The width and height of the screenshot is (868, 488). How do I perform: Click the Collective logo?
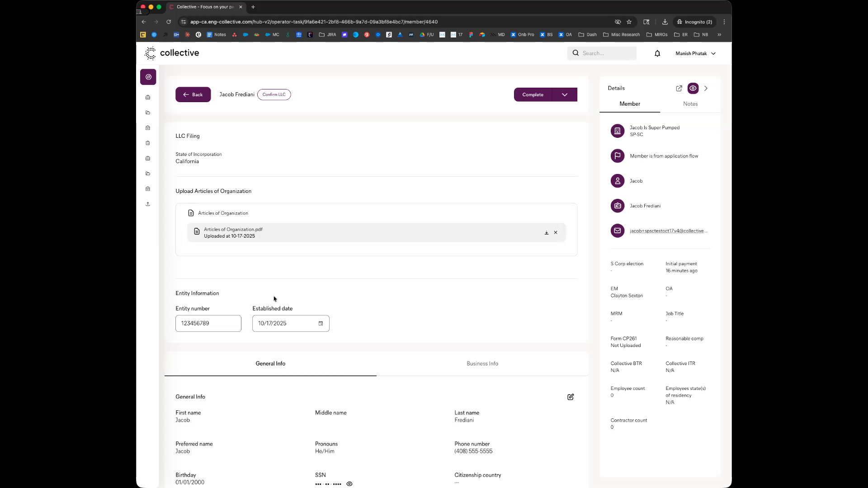click(172, 53)
